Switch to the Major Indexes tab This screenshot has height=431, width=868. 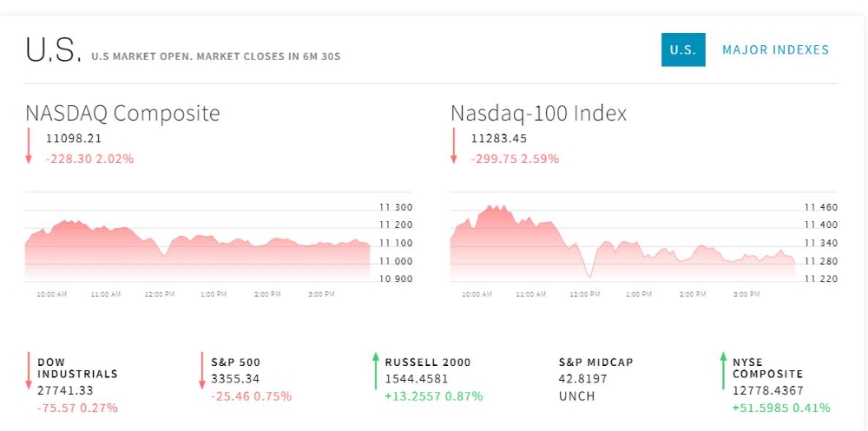coord(775,49)
